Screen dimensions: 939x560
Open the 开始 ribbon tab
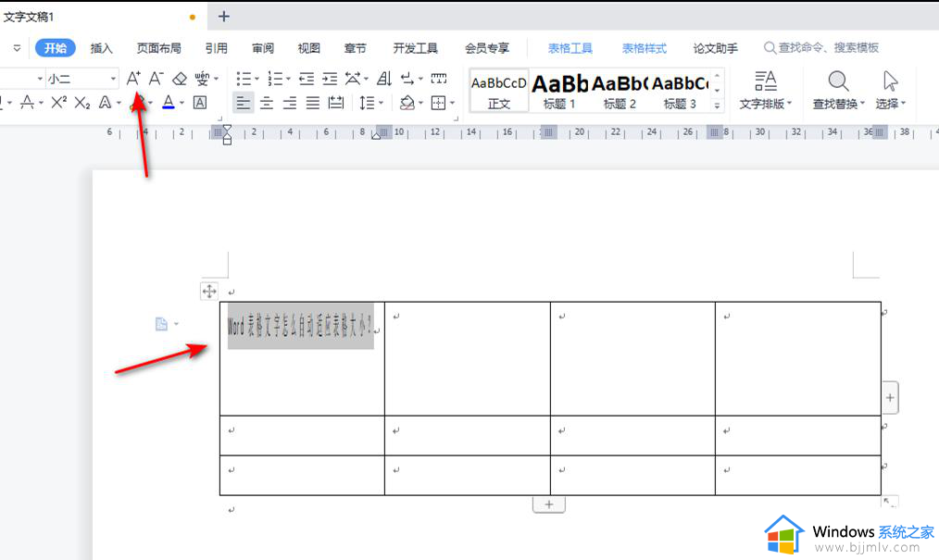(x=55, y=48)
